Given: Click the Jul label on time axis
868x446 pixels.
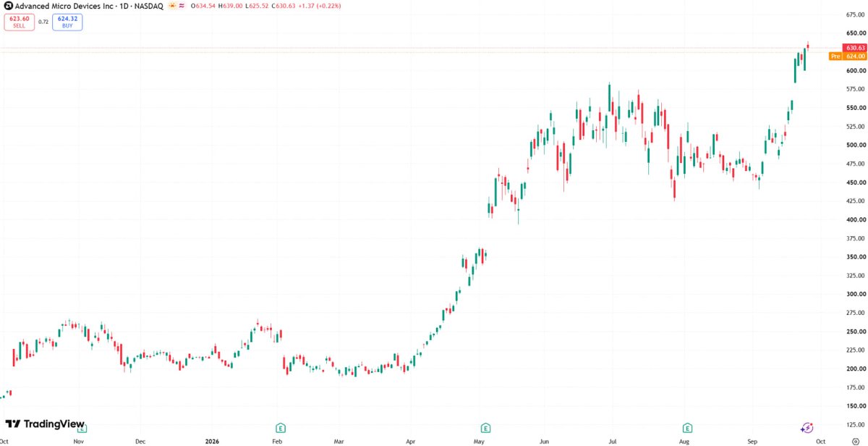Looking at the screenshot, I should pyautogui.click(x=612, y=441).
